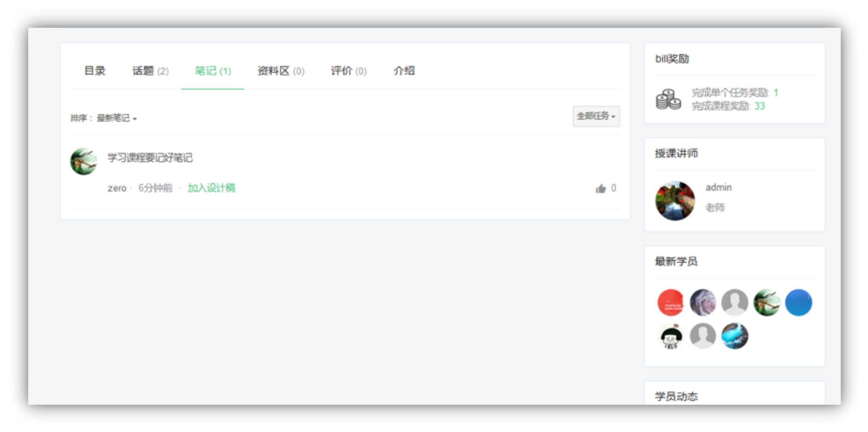This screenshot has width=868, height=432.
Task: Click the green fairy student avatar
Action: coord(767,303)
